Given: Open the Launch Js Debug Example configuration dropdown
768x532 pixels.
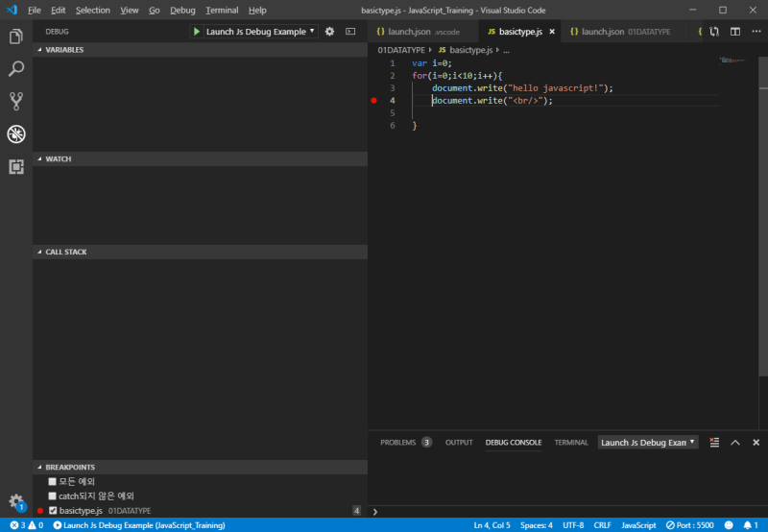Looking at the screenshot, I should point(260,32).
